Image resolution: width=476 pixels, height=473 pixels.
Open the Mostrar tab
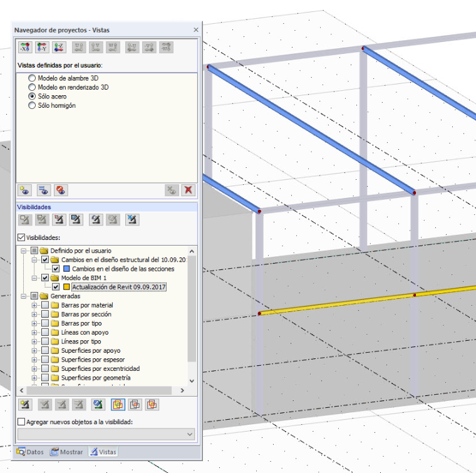click(66, 452)
